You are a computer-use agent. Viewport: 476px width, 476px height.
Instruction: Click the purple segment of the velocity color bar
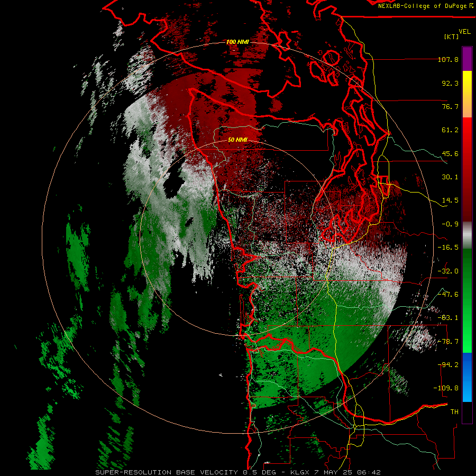pyautogui.click(x=467, y=59)
